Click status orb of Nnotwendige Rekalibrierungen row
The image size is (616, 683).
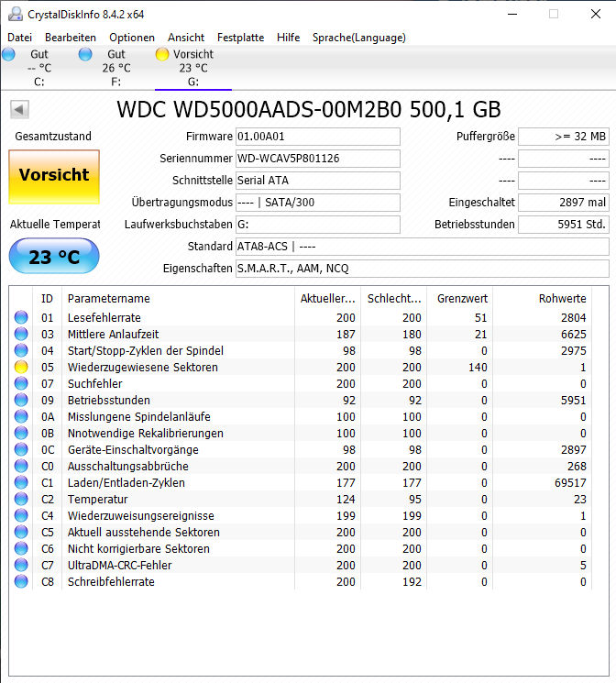click(x=21, y=434)
